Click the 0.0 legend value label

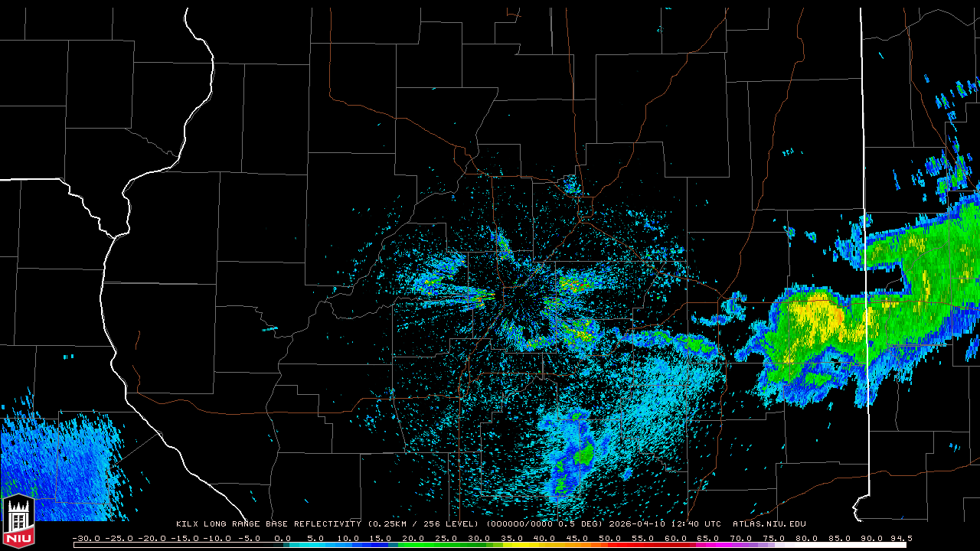tap(283, 538)
